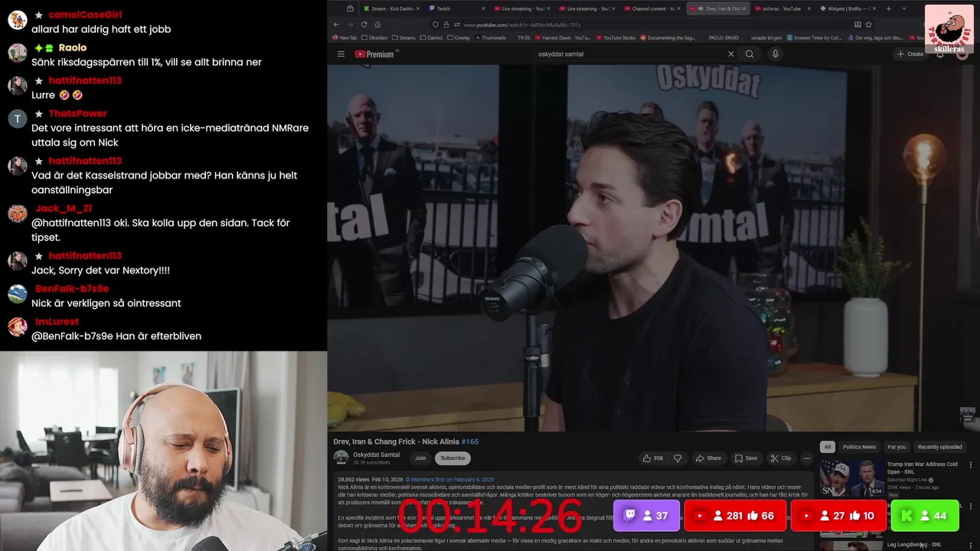Click the Join membership button
980x551 pixels.
[x=420, y=458]
